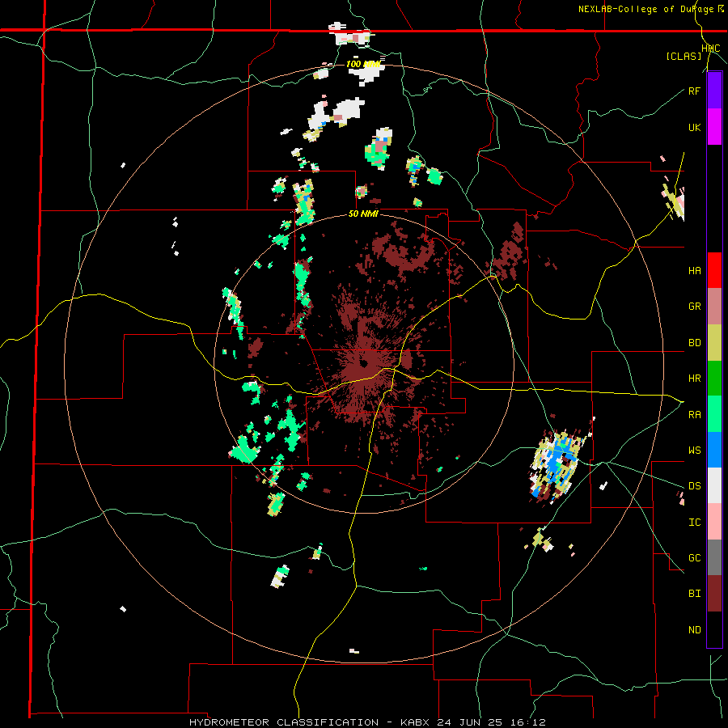Click the [CLAS] units label

(684, 56)
